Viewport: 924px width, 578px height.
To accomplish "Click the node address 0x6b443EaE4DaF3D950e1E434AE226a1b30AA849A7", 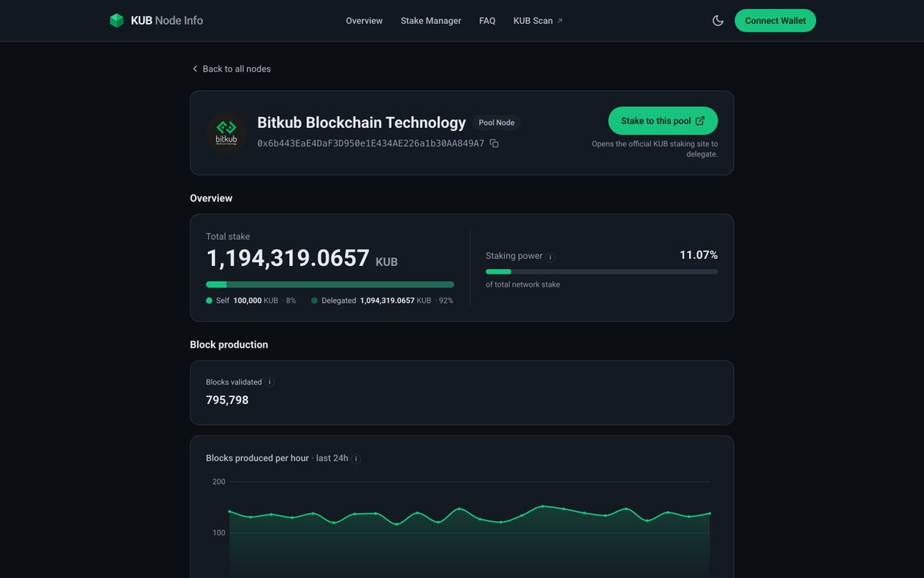I will coord(370,143).
